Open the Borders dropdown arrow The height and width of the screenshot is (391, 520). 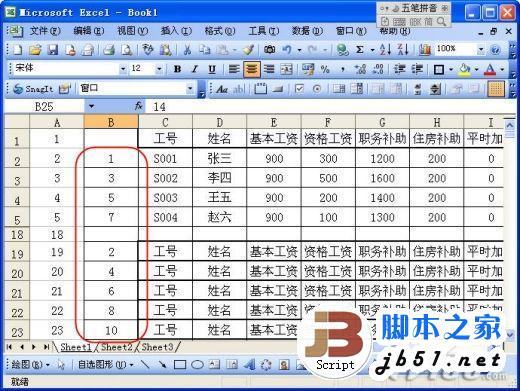click(451, 69)
